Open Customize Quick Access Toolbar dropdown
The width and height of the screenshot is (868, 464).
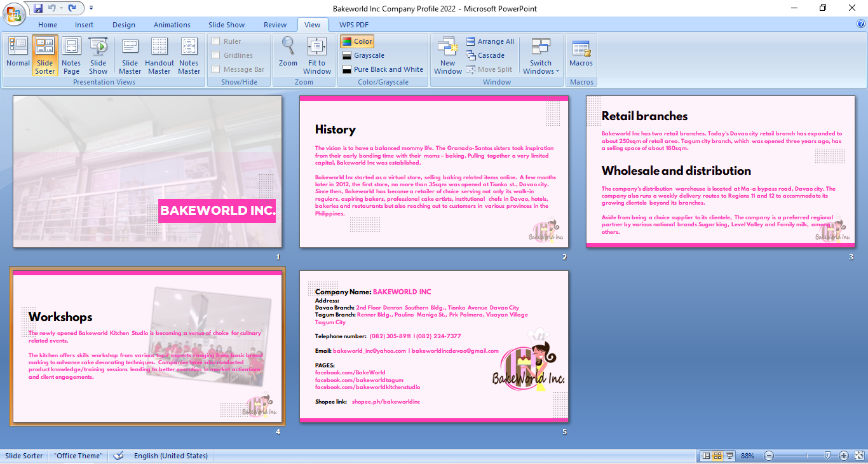(x=91, y=8)
